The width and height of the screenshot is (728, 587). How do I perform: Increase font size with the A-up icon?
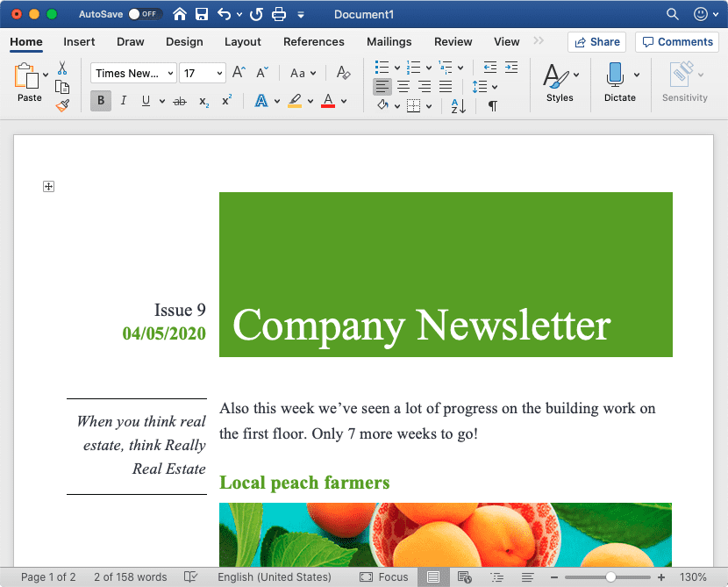[239, 73]
